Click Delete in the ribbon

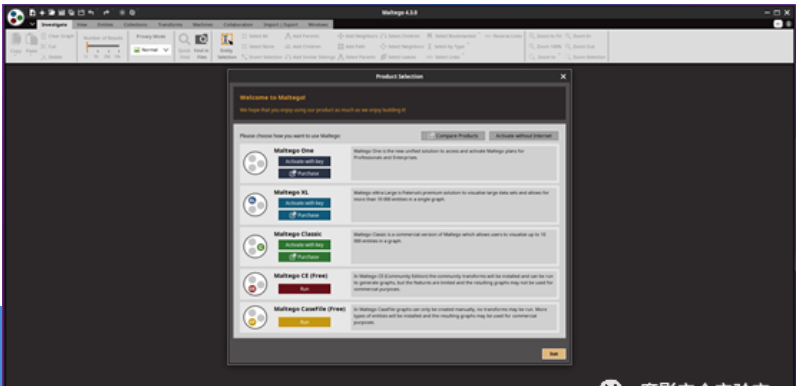pyautogui.click(x=51, y=57)
